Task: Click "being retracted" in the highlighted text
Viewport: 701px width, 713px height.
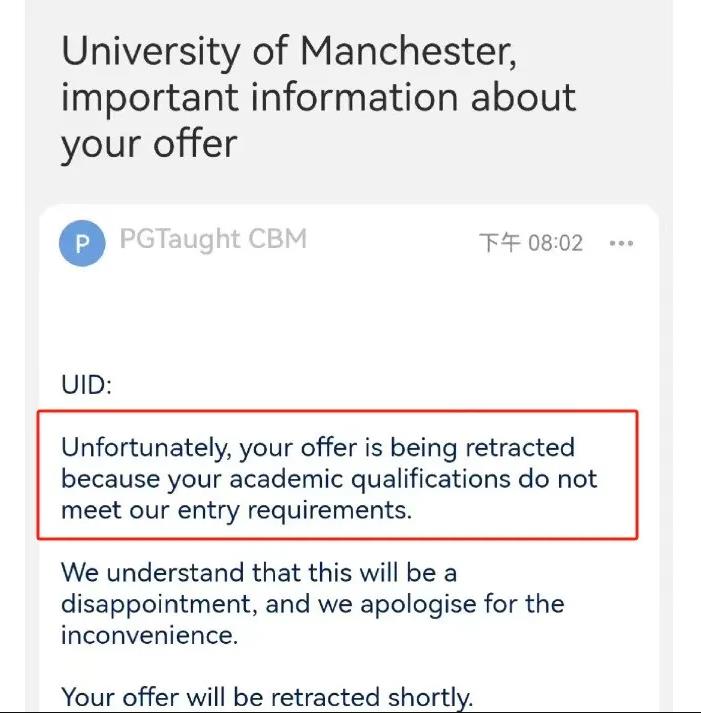Action: [485, 446]
